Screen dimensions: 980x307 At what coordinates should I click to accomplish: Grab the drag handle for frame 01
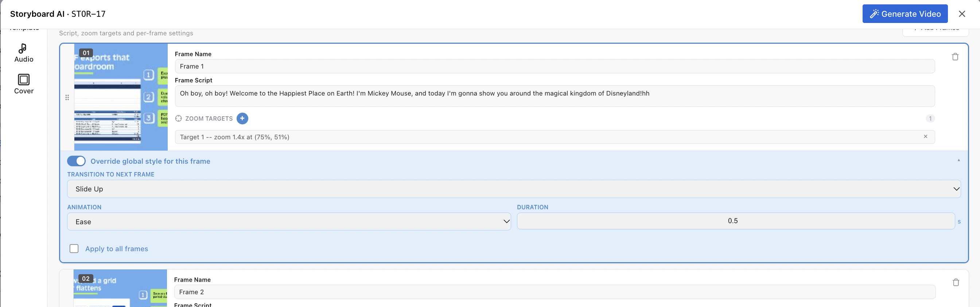(x=67, y=97)
